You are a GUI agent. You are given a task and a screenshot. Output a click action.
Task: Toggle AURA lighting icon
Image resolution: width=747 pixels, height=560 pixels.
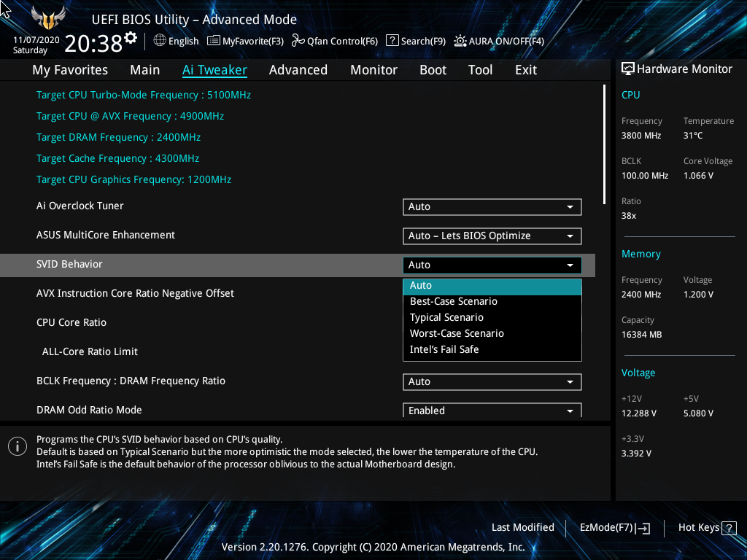coord(460,41)
